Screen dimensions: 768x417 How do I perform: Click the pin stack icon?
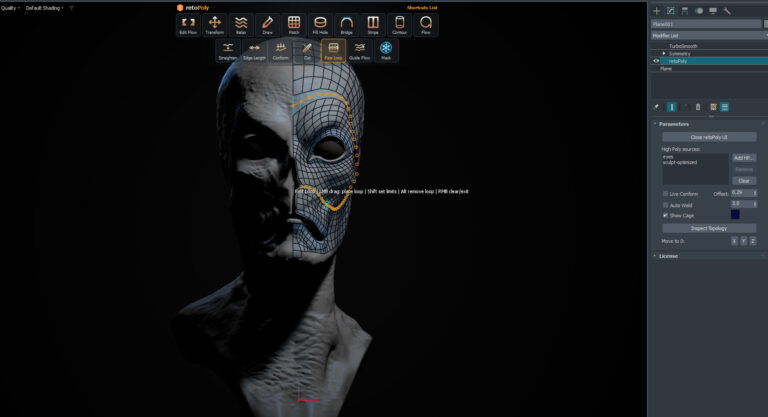point(657,107)
